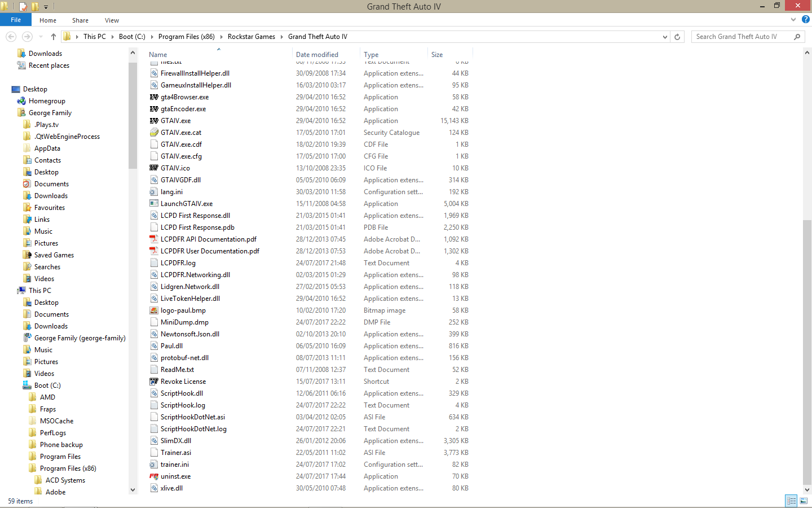
Task: Refresh the Grand Theft Auto IV folder
Action: point(677,37)
